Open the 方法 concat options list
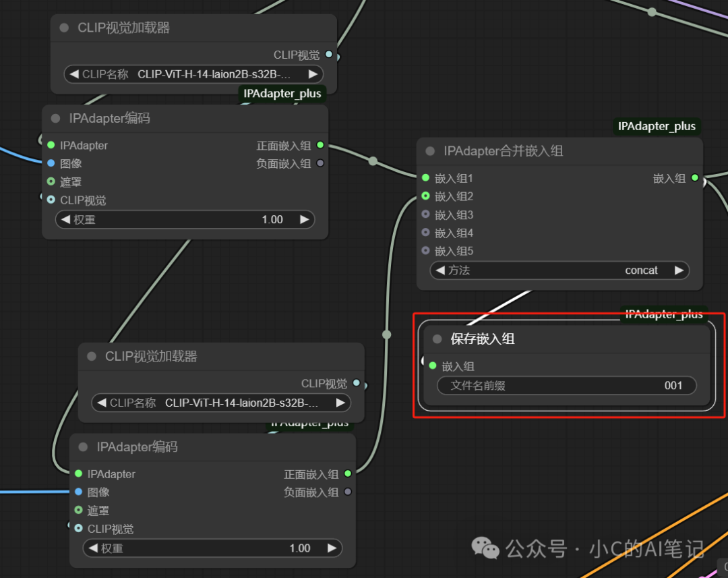Screen dimensions: 728x578 (x=559, y=270)
